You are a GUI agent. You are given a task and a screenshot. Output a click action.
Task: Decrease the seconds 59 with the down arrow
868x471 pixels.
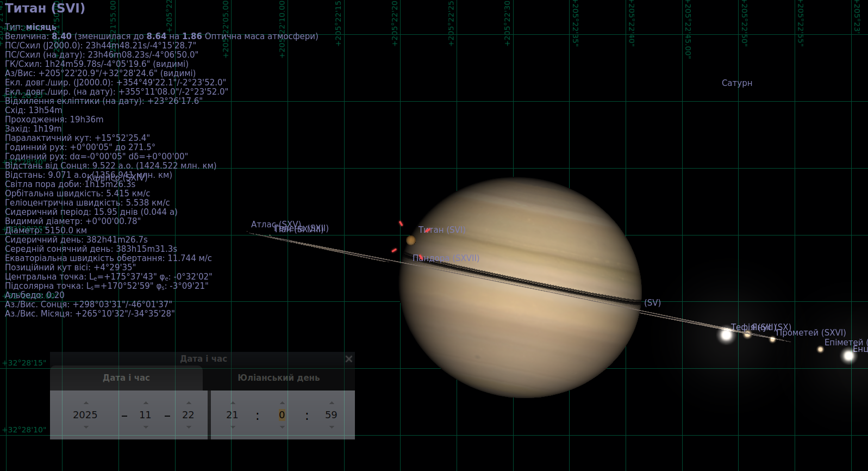pyautogui.click(x=332, y=427)
